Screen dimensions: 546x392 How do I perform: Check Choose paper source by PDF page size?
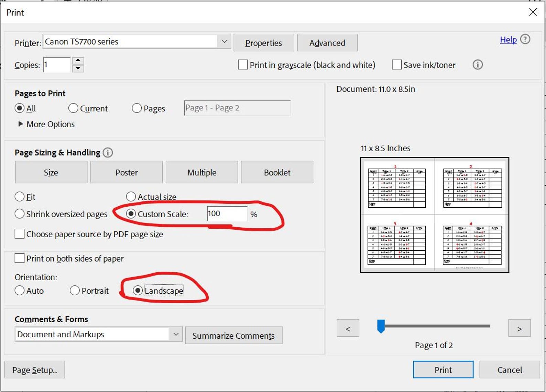20,234
